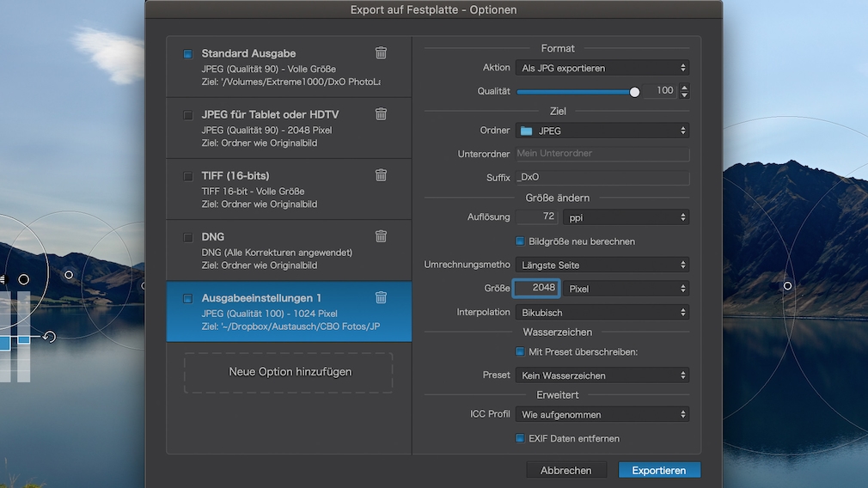
Task: Toggle Bildgröße neu berechnen checkbox
Action: [x=520, y=241]
